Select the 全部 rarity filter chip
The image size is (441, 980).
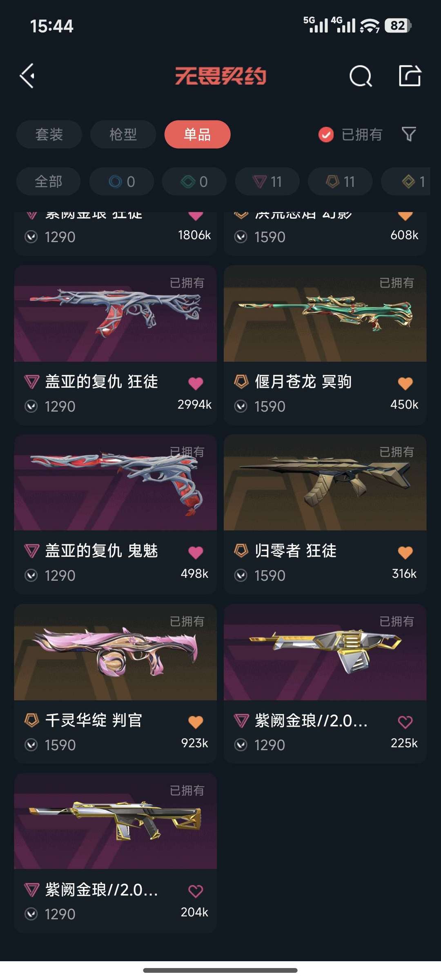pyautogui.click(x=48, y=181)
